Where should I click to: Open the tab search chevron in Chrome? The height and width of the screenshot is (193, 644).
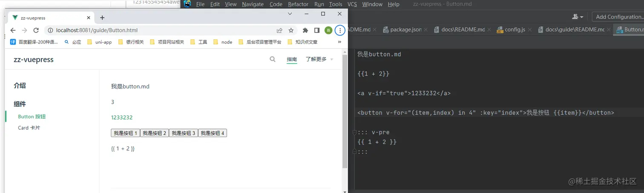pos(290,14)
